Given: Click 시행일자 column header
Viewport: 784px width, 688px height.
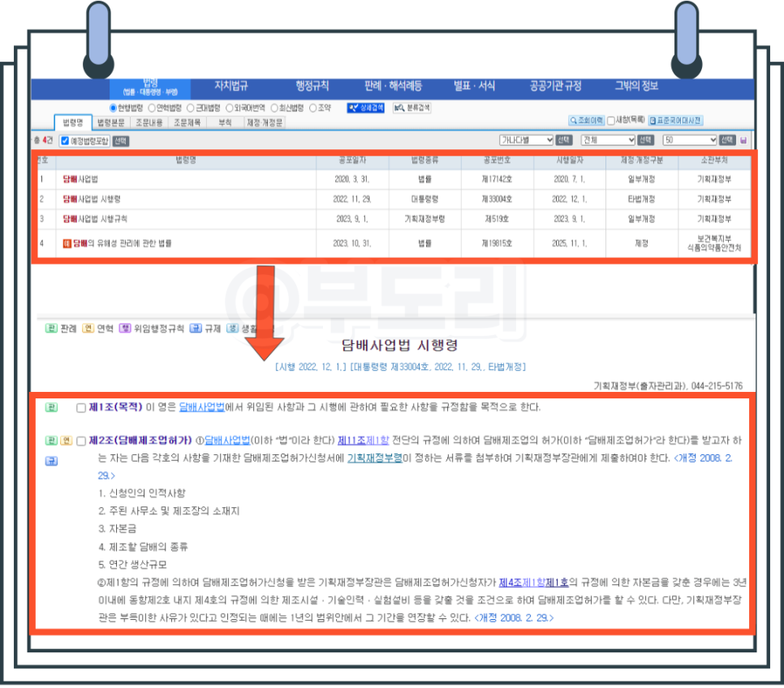Looking at the screenshot, I should pos(570,160).
